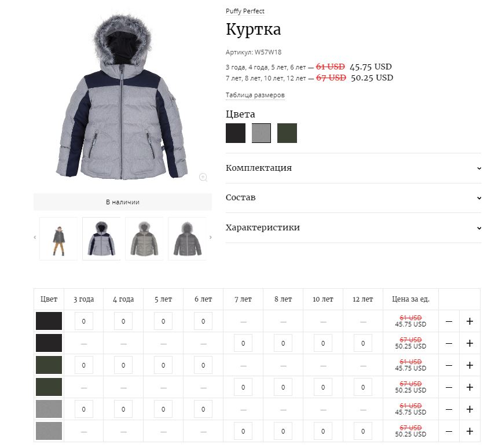The width and height of the screenshot is (495, 448).
Task: Open the Таблица размеров link
Action: click(255, 95)
